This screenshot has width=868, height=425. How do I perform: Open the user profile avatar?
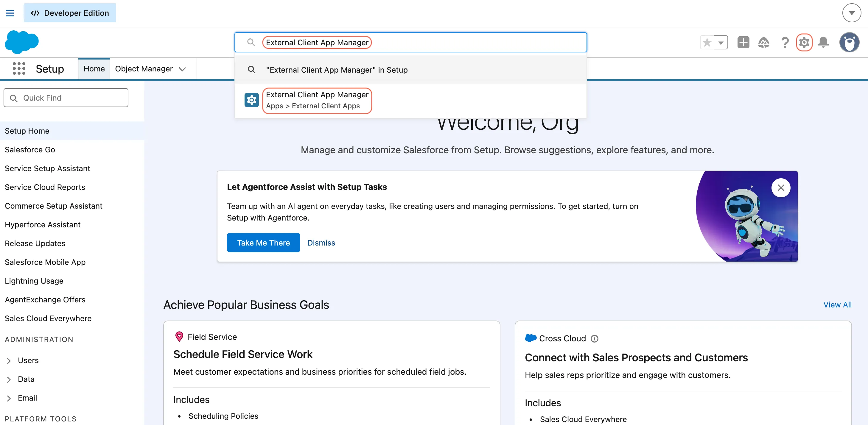coord(849,43)
